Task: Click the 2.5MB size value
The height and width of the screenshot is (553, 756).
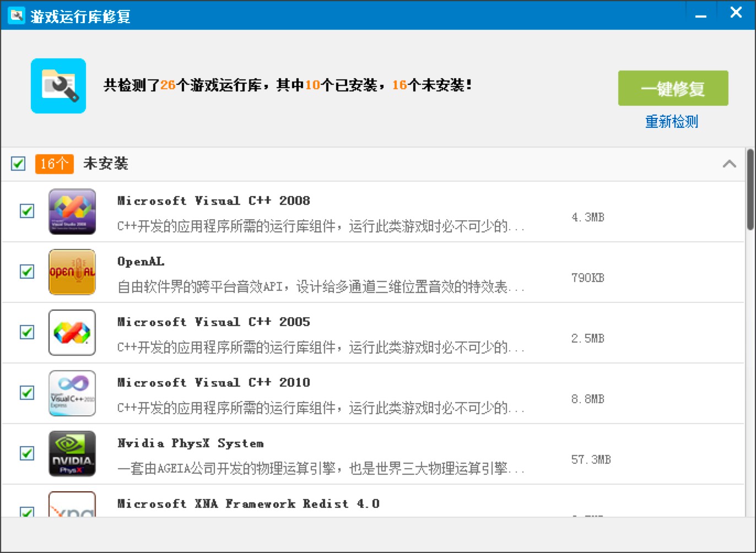Action: (x=588, y=338)
